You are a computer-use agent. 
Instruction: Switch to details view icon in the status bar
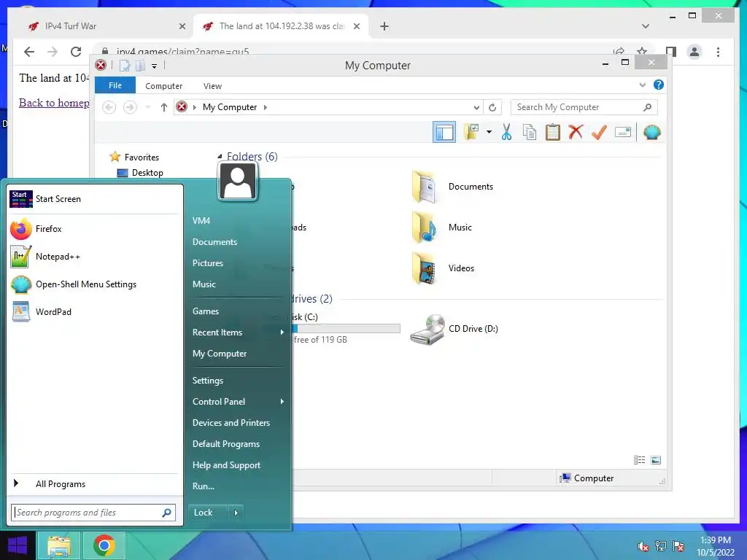point(639,459)
